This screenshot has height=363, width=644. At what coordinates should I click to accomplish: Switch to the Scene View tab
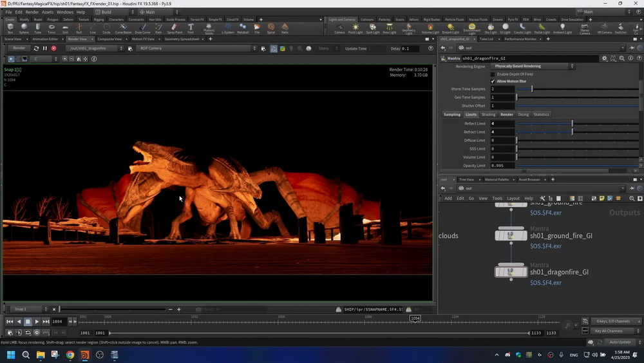coord(13,39)
